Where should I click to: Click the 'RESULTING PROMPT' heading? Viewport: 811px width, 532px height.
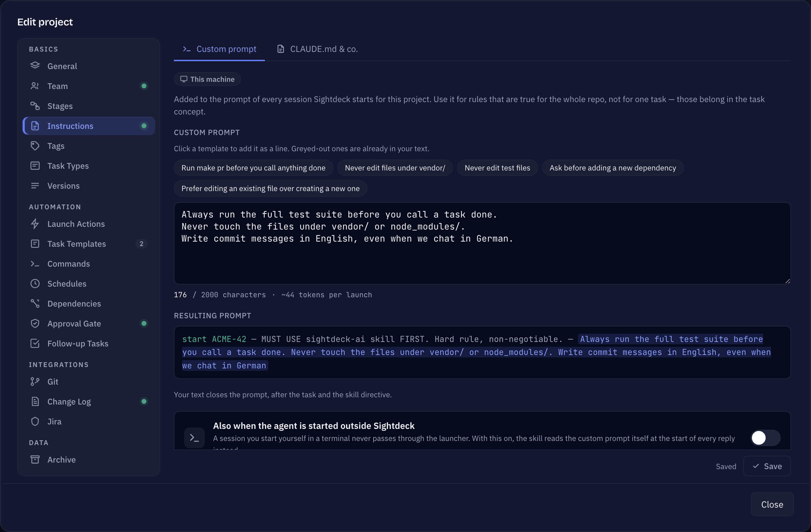(x=212, y=315)
